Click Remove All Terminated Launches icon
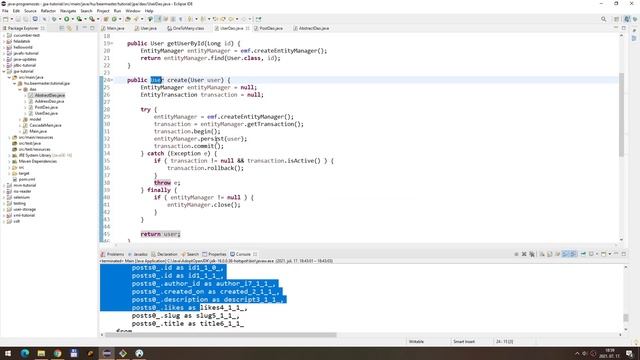 [532, 254]
